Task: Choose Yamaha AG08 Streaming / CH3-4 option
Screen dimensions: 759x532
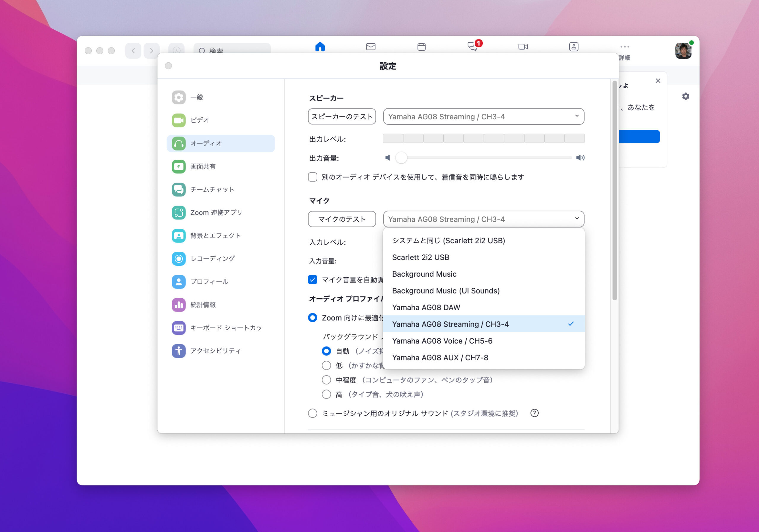Action: (484, 324)
